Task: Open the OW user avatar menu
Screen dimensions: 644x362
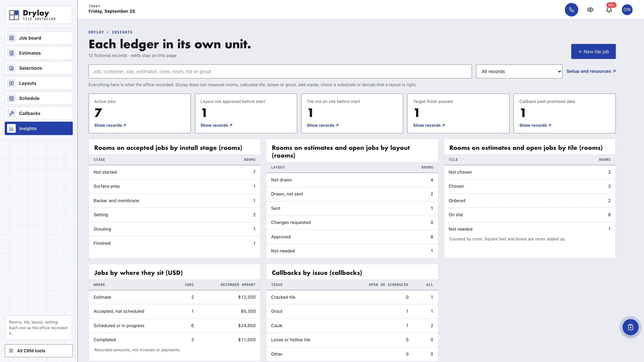Action: (627, 10)
